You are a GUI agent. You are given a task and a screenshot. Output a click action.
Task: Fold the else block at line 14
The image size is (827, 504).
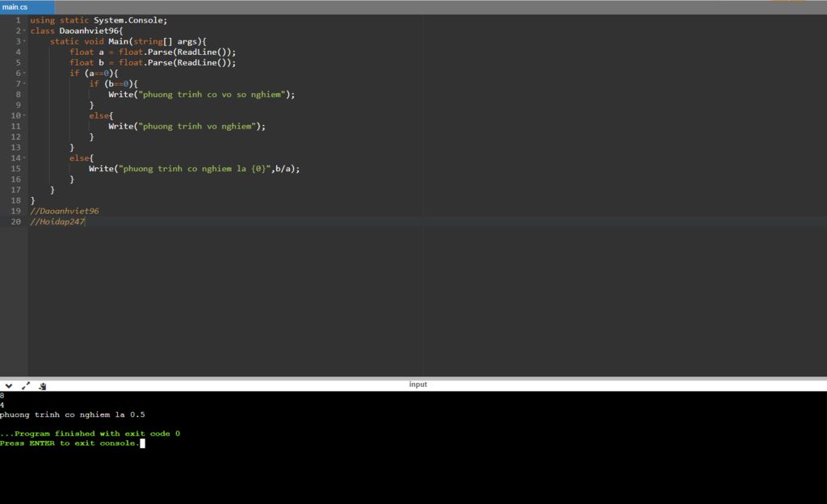coord(24,158)
